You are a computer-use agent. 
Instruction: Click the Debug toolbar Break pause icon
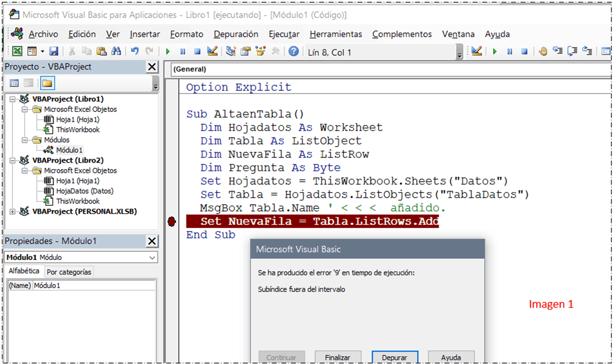pos(510,52)
